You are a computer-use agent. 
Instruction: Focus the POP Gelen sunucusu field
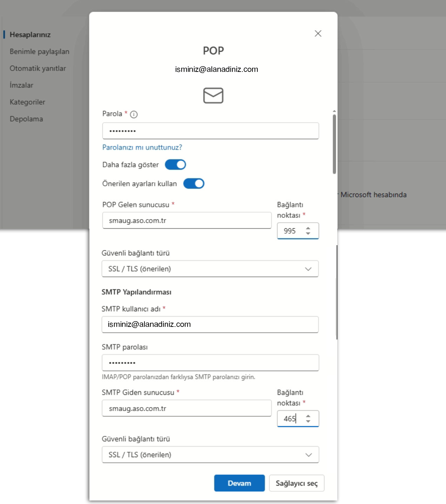(187, 220)
